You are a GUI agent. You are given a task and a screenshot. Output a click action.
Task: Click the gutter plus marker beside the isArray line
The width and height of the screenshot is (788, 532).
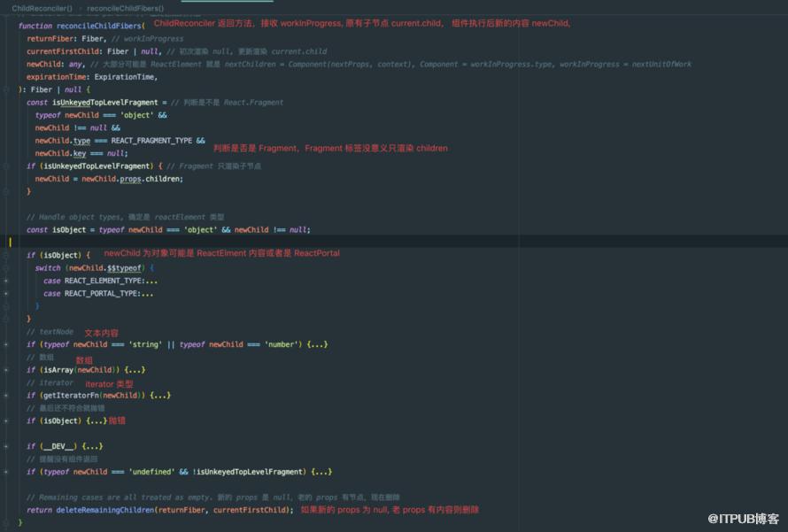6,370
